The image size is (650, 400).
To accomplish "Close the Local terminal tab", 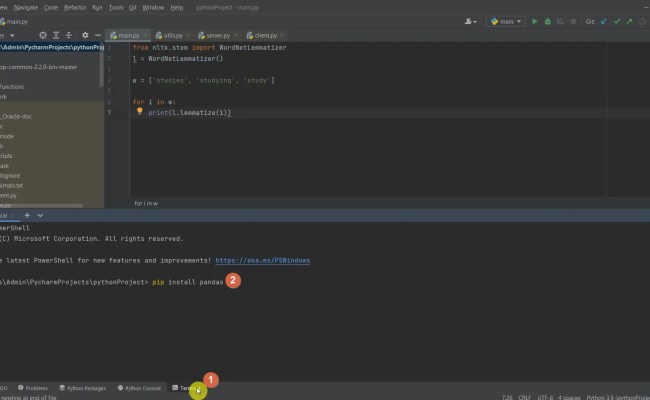I will [x=13, y=216].
